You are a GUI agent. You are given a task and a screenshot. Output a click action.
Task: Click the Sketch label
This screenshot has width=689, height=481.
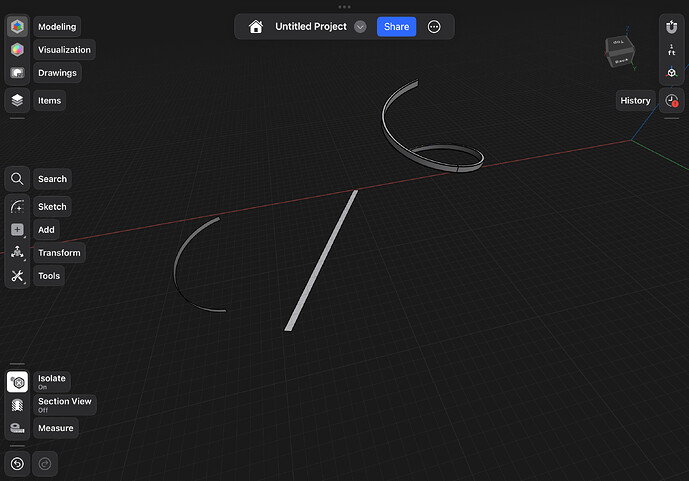click(x=52, y=206)
